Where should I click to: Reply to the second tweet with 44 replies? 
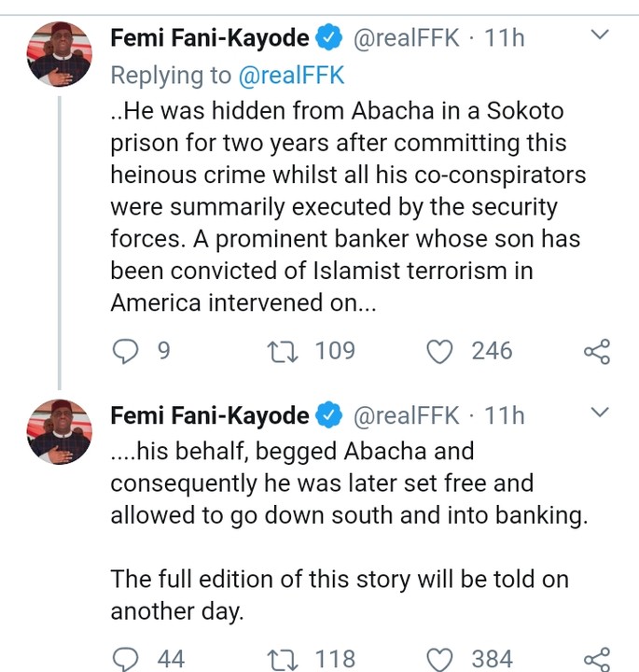coord(125,659)
